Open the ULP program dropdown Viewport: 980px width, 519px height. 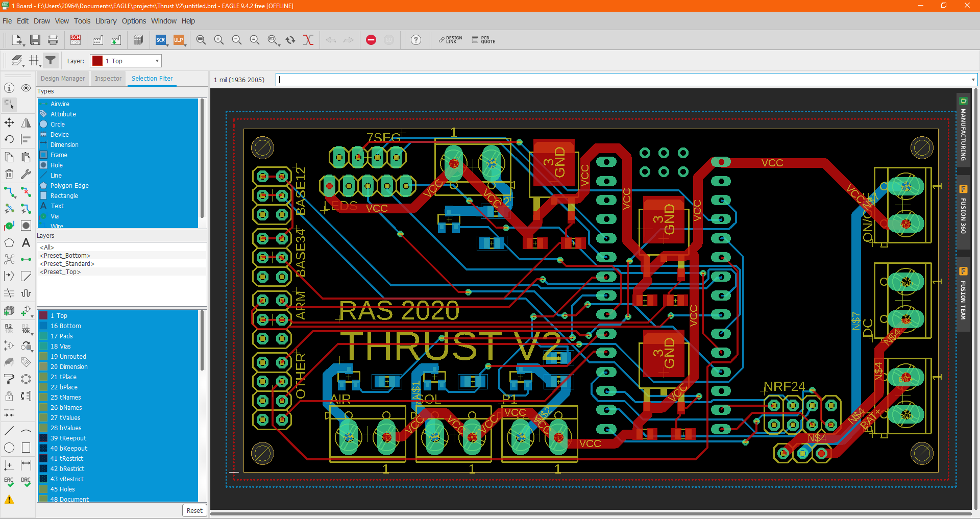pyautogui.click(x=185, y=45)
